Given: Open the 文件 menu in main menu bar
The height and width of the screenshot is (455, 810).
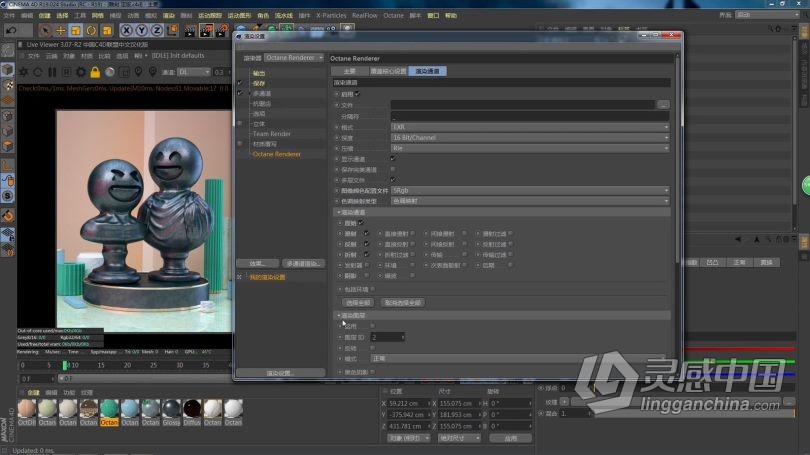Looking at the screenshot, I should [x=9, y=15].
